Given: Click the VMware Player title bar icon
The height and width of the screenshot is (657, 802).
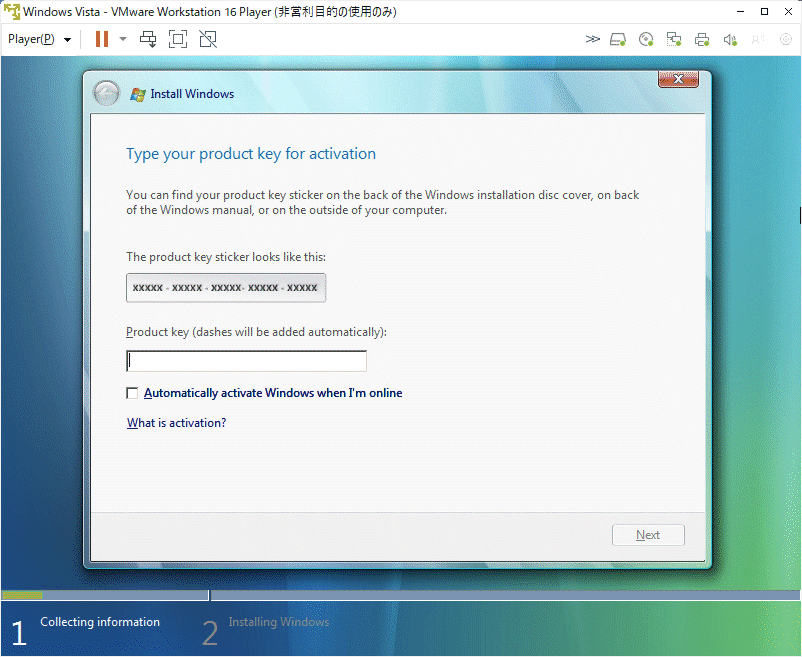Looking at the screenshot, I should [x=11, y=11].
